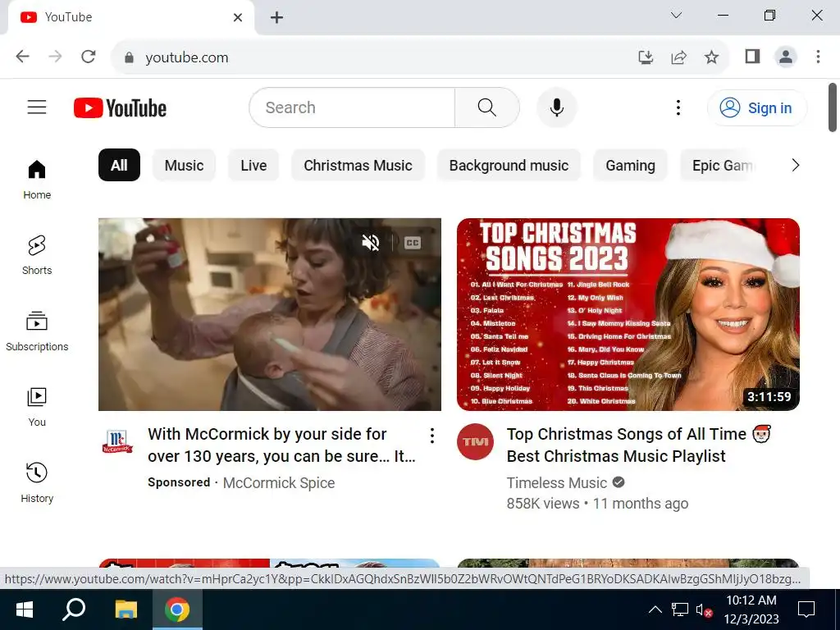Share this page via address bar icon
This screenshot has height=630, width=840.
click(x=678, y=57)
